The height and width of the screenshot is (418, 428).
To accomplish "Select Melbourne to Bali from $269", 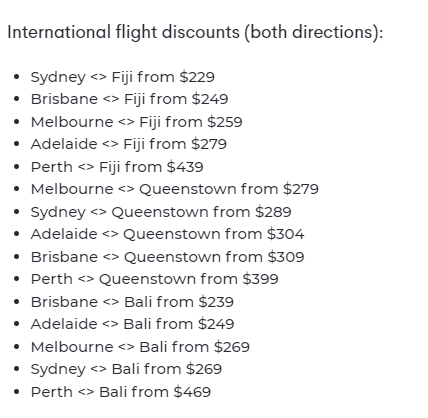I will click(140, 347).
